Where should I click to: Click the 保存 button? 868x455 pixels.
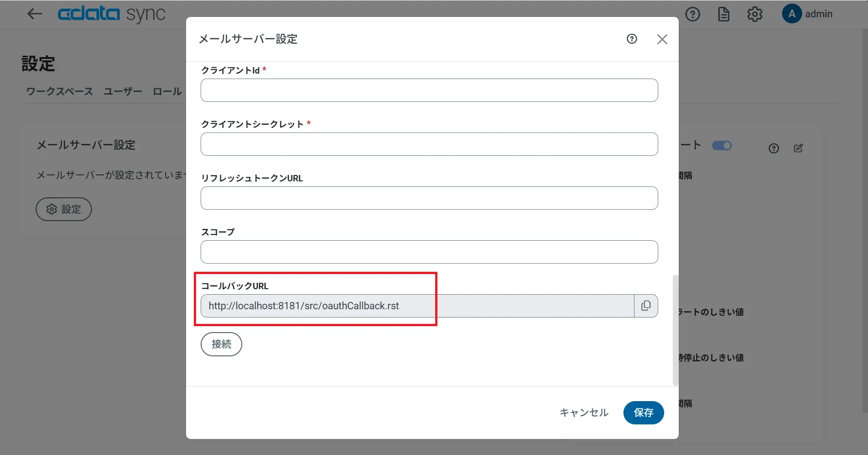(643, 413)
